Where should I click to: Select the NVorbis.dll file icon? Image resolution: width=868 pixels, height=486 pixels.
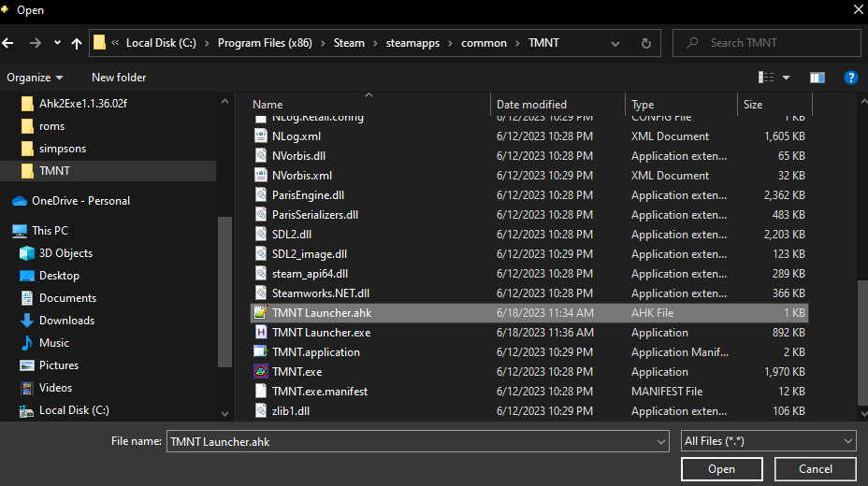pyautogui.click(x=261, y=156)
